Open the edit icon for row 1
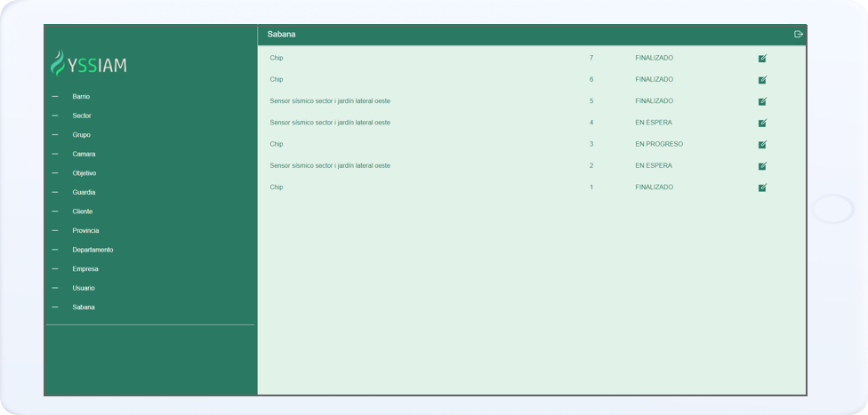The width and height of the screenshot is (868, 415). 762,188
